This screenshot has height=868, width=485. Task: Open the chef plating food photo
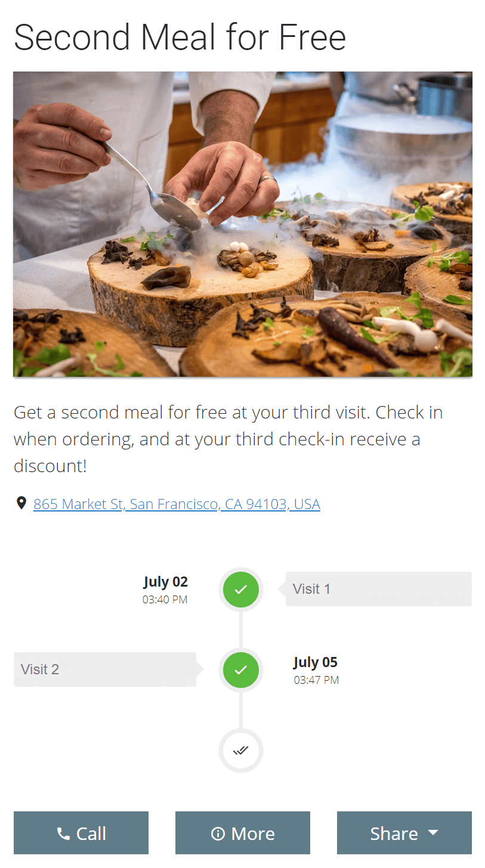pyautogui.click(x=242, y=224)
